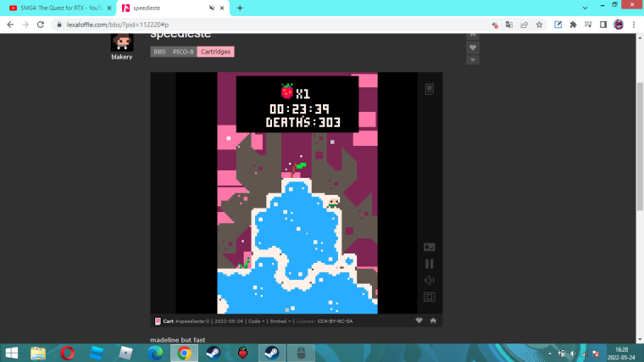Image resolution: width=644 pixels, height=362 pixels.
Task: Favorite the cart with the star icon
Action: pos(433,320)
